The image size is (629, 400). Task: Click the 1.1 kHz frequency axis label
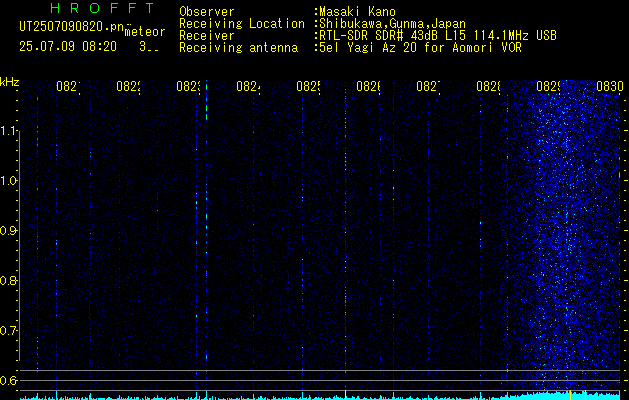(x=9, y=131)
